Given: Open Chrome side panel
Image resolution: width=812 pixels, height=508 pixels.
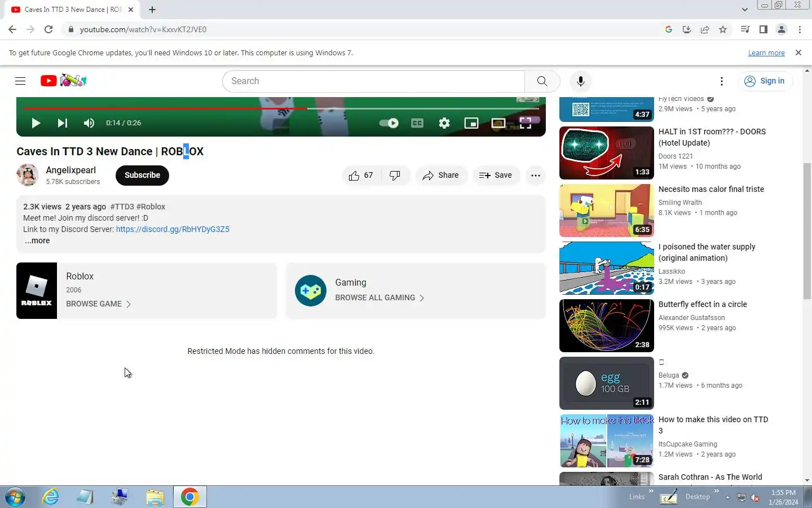Looking at the screenshot, I should click(x=763, y=29).
